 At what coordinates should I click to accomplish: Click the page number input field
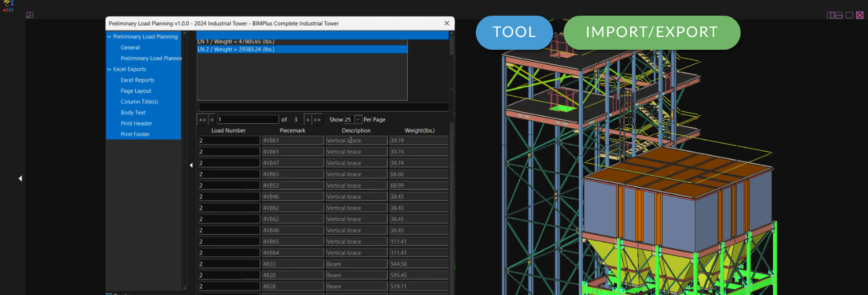tap(248, 120)
